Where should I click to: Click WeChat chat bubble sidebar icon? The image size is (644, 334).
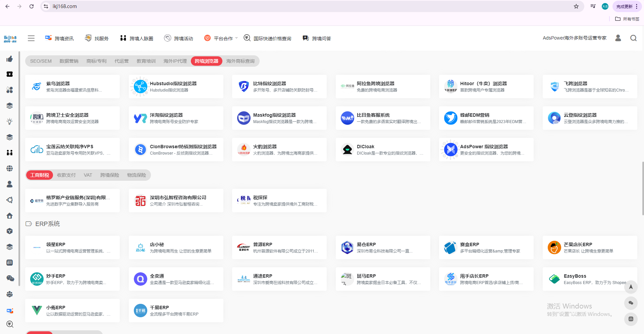[10, 278]
